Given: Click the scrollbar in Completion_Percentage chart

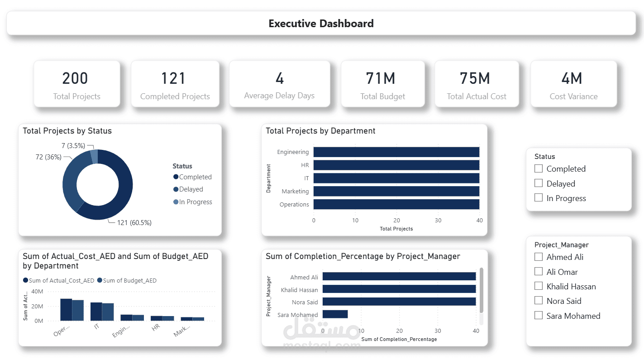Looking at the screenshot, I should point(482,290).
